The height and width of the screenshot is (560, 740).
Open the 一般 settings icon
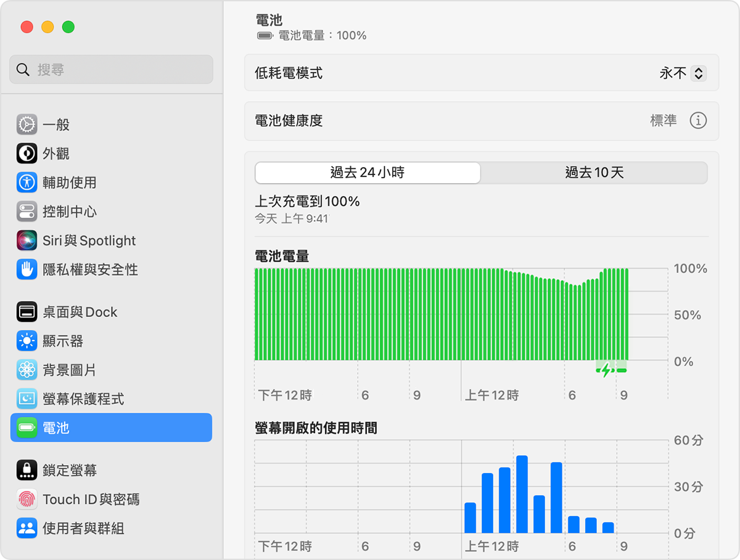tap(27, 125)
